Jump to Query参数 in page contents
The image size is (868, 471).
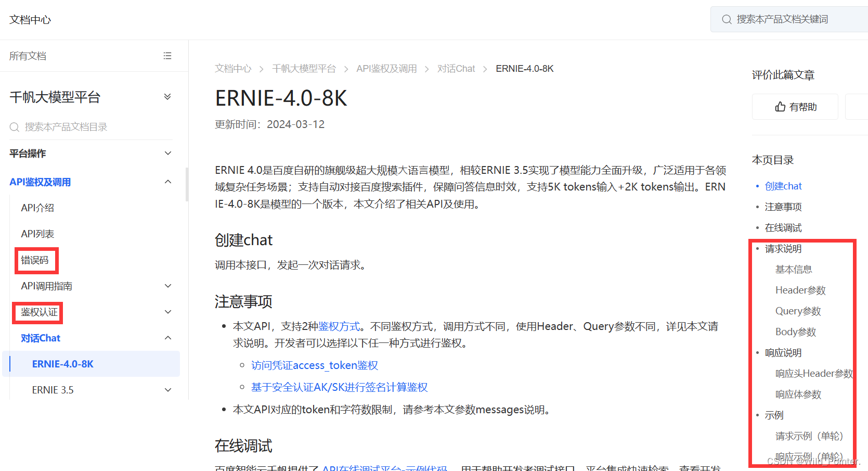[x=798, y=311]
